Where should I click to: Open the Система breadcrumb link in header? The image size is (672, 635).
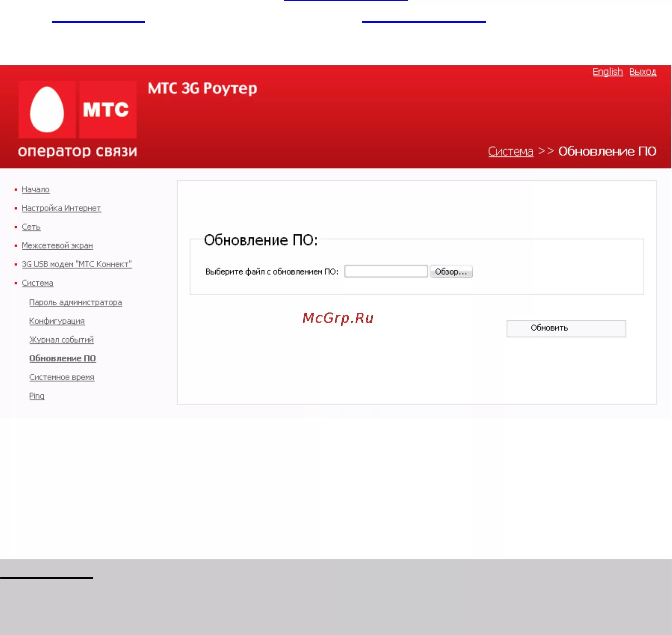click(x=511, y=151)
